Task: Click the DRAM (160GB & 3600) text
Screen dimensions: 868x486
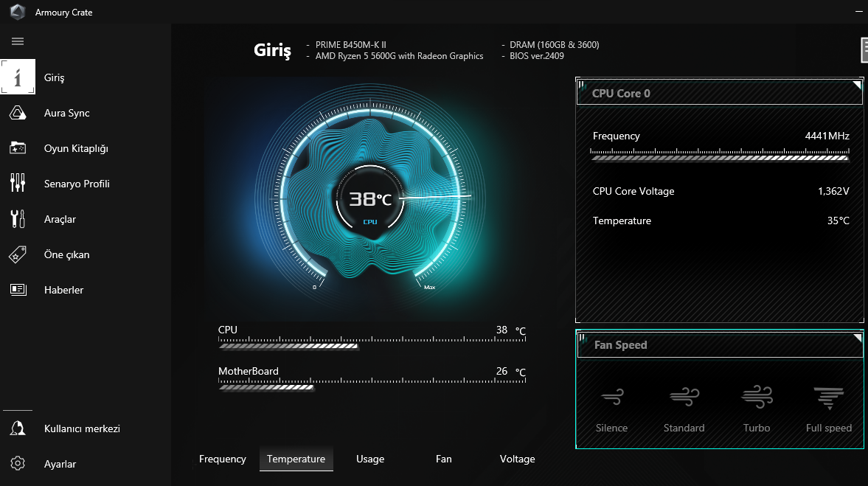Action: tap(554, 45)
